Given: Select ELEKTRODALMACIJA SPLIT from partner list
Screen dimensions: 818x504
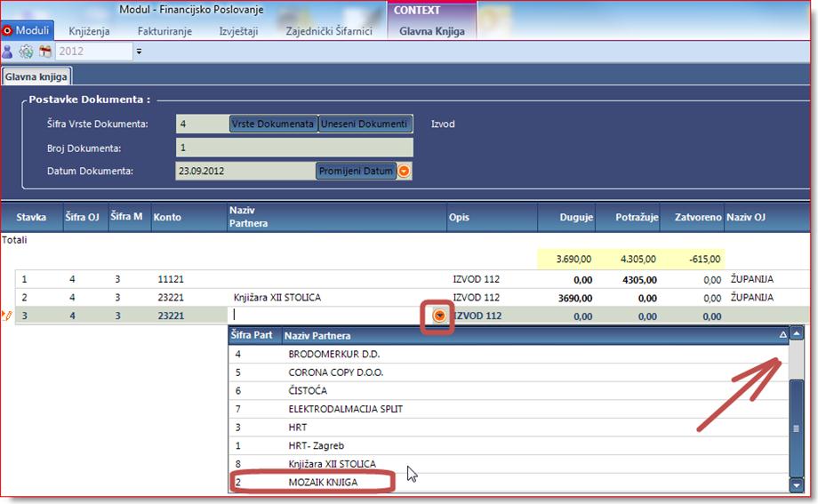Looking at the screenshot, I should pos(509,409).
